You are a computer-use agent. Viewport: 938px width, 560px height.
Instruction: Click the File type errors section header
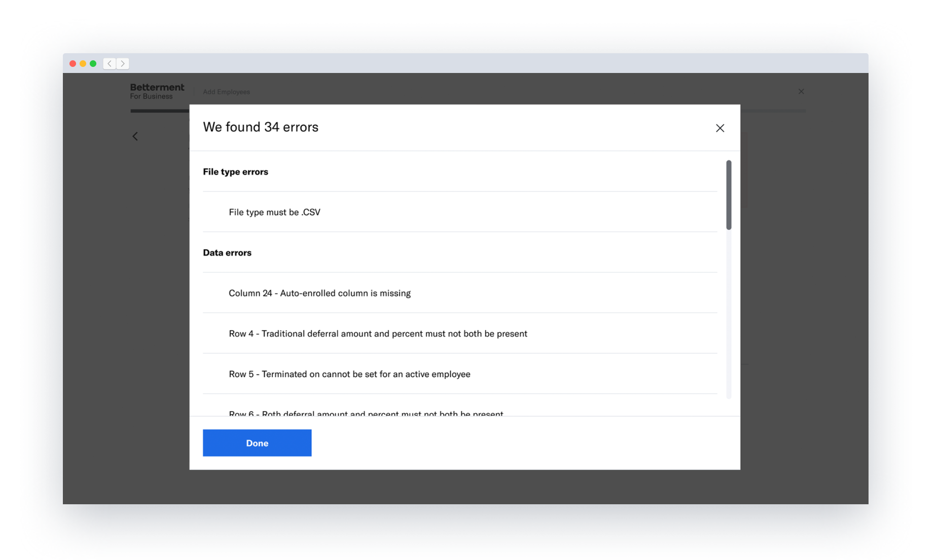(x=235, y=172)
